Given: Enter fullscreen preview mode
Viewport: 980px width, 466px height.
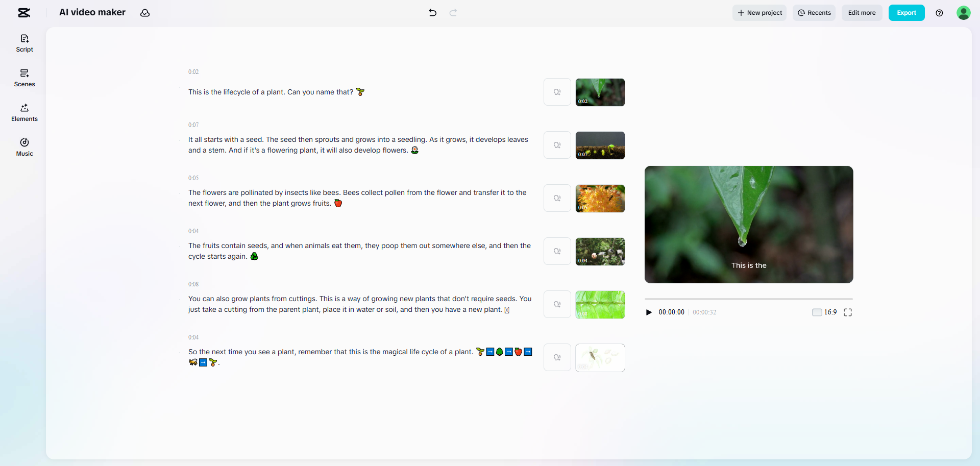Looking at the screenshot, I should pyautogui.click(x=848, y=312).
